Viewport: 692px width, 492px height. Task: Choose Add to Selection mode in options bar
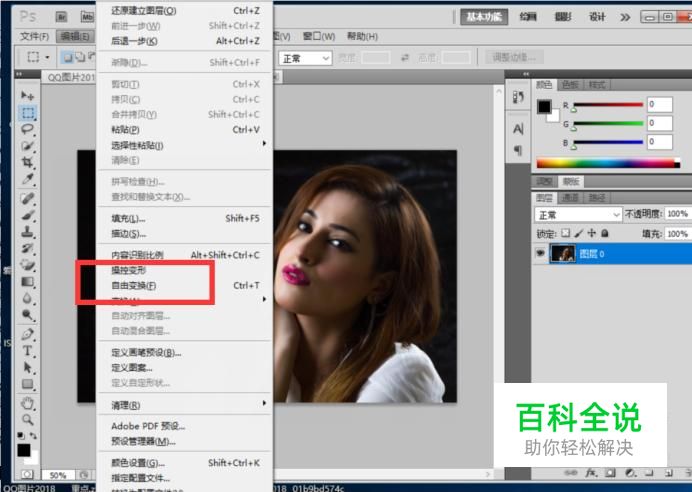pos(80,57)
